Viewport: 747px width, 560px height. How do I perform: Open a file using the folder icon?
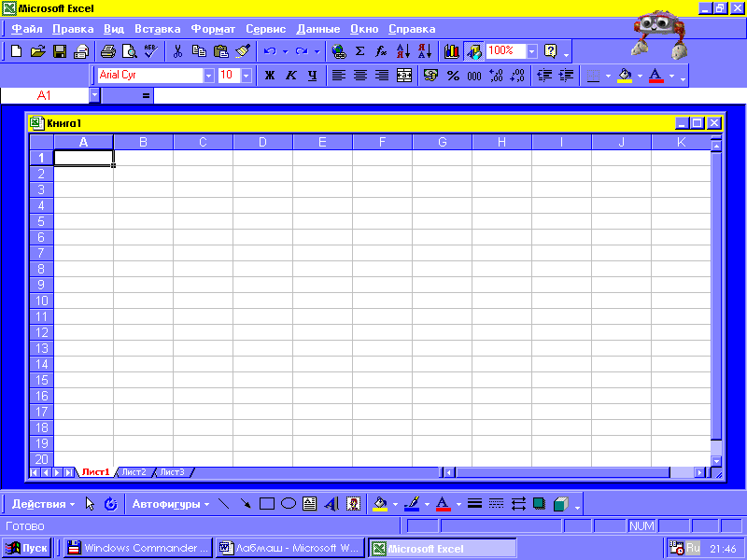(x=37, y=51)
